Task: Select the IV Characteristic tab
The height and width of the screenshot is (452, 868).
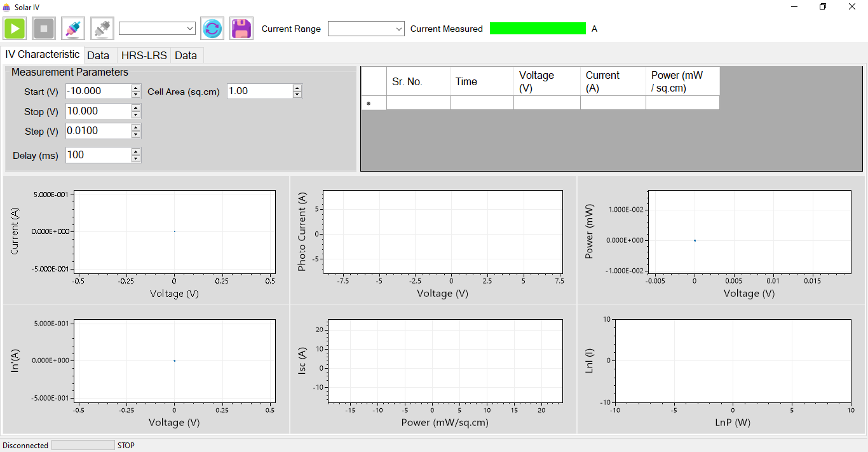Action: click(43, 55)
